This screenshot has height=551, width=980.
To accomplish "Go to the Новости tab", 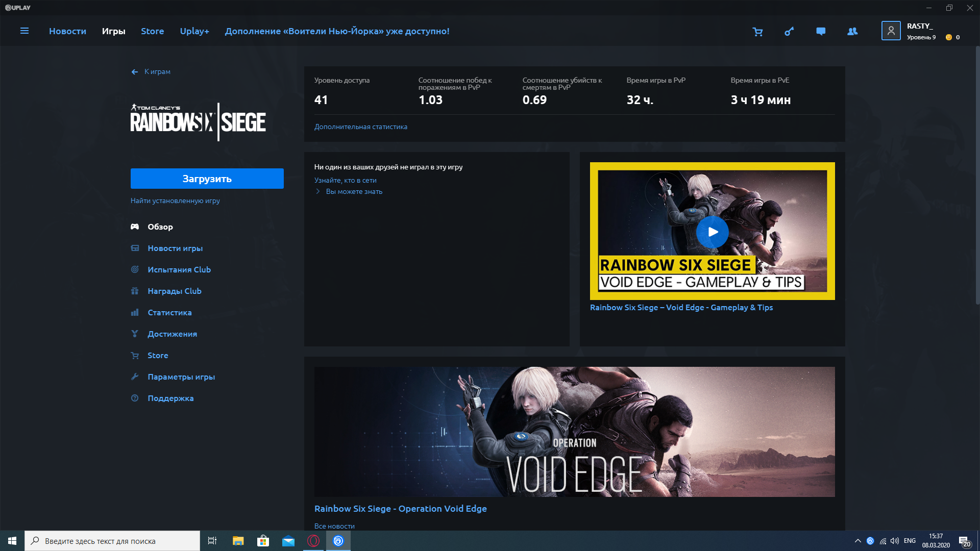I will [67, 31].
